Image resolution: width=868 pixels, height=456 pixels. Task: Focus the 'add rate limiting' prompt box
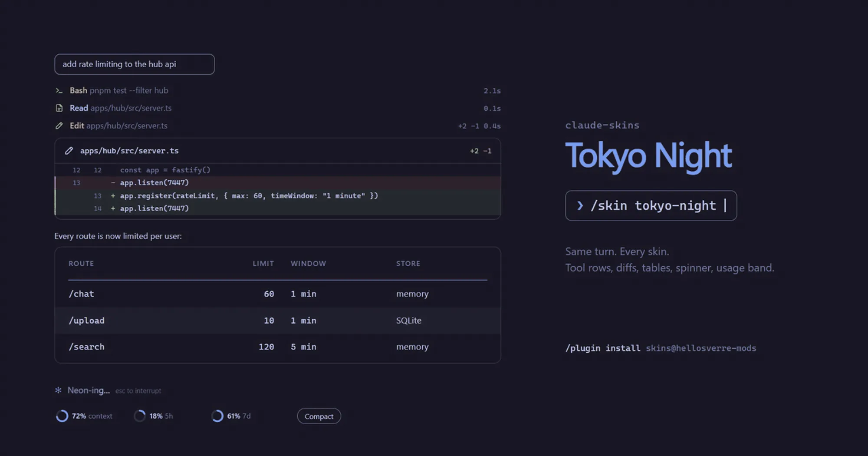coord(135,64)
